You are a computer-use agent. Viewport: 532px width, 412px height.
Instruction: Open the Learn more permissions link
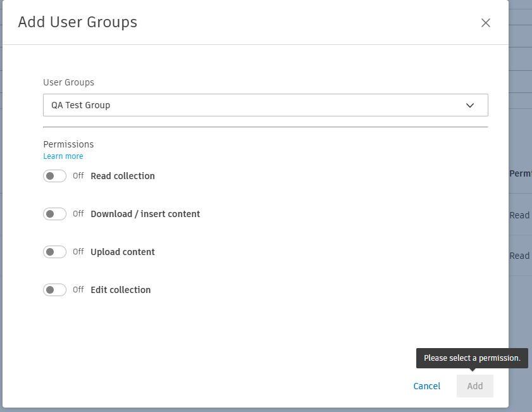[63, 156]
